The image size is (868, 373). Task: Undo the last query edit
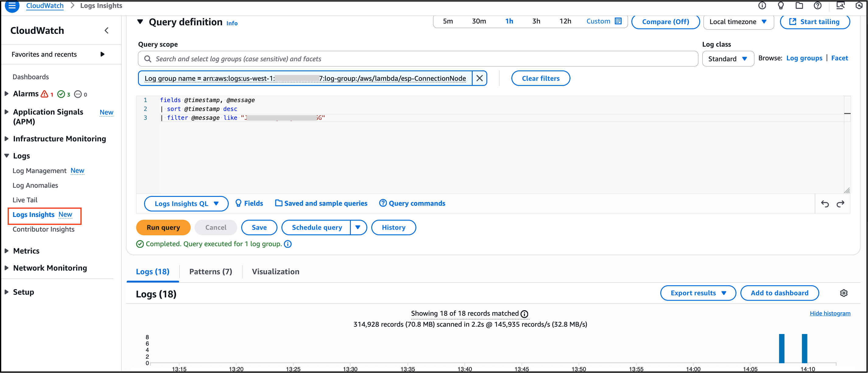coord(825,204)
